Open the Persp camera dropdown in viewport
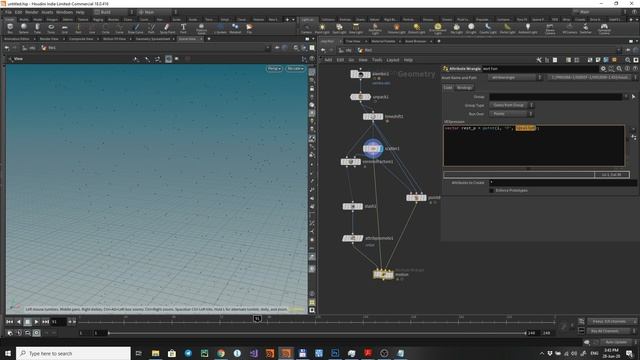 coord(274,69)
